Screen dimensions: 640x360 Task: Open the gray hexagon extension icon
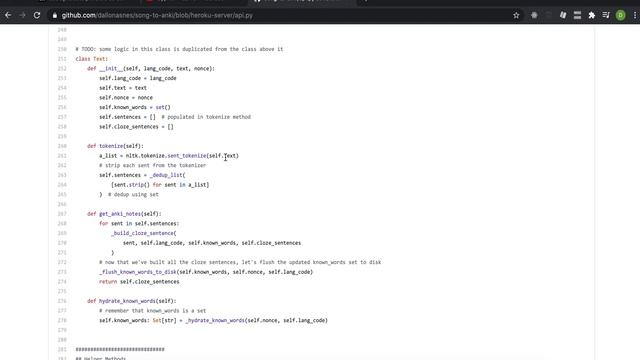click(x=534, y=15)
